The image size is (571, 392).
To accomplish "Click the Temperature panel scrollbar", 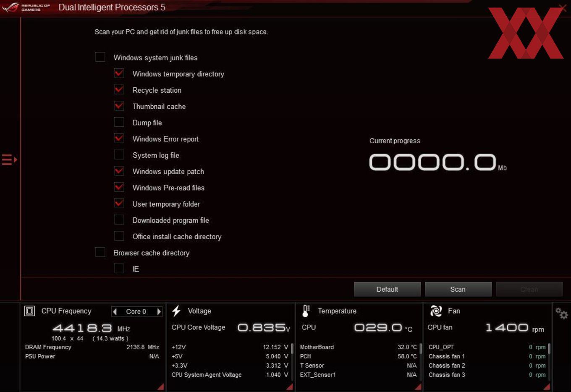I will click(x=420, y=349).
